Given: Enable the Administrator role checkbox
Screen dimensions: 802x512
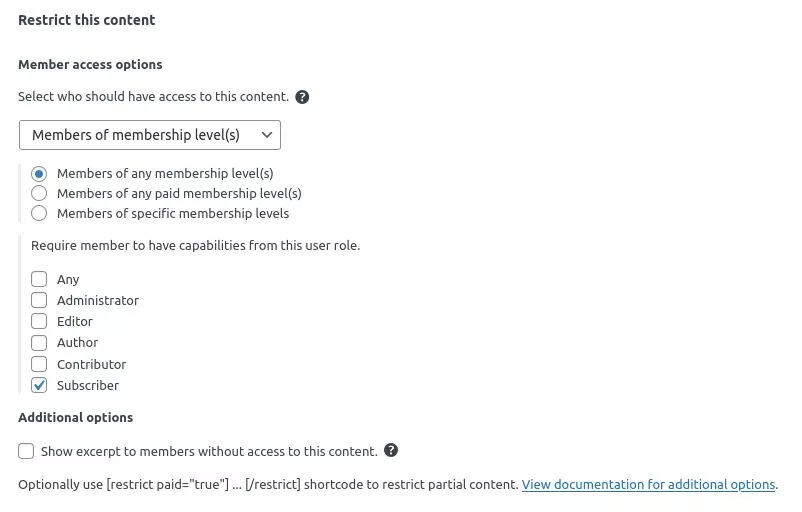Looking at the screenshot, I should tap(39, 300).
